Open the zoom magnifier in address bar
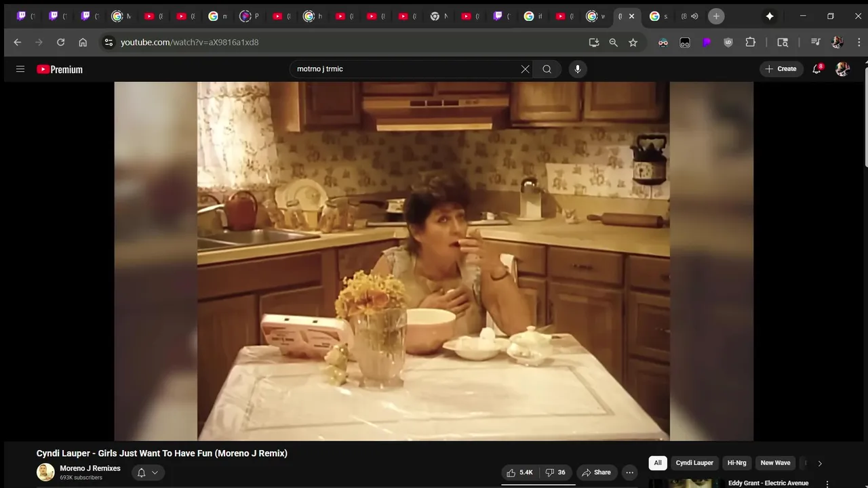This screenshot has height=488, width=868. point(614,42)
